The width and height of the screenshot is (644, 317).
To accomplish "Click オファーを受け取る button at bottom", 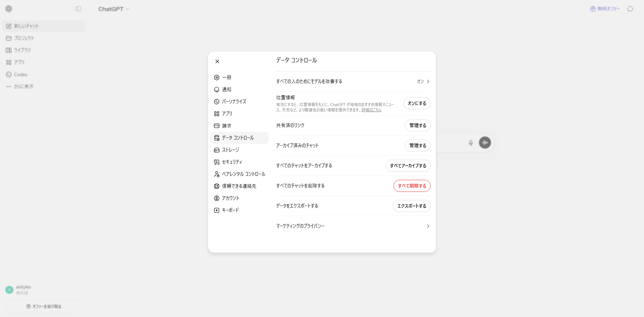I will coord(44,306).
